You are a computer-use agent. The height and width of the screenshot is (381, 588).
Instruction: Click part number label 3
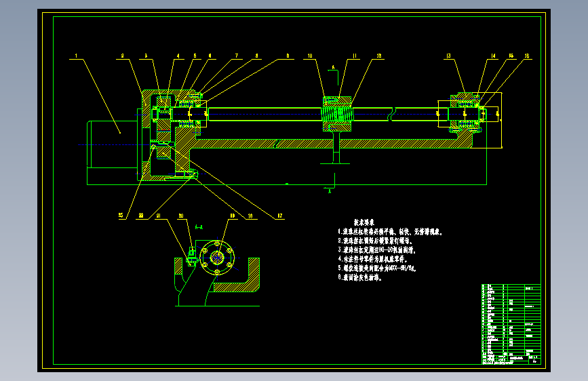click(146, 56)
